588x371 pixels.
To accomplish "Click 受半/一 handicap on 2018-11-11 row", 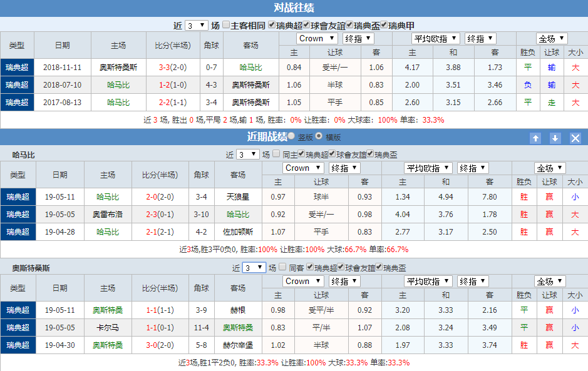I will coord(335,68).
